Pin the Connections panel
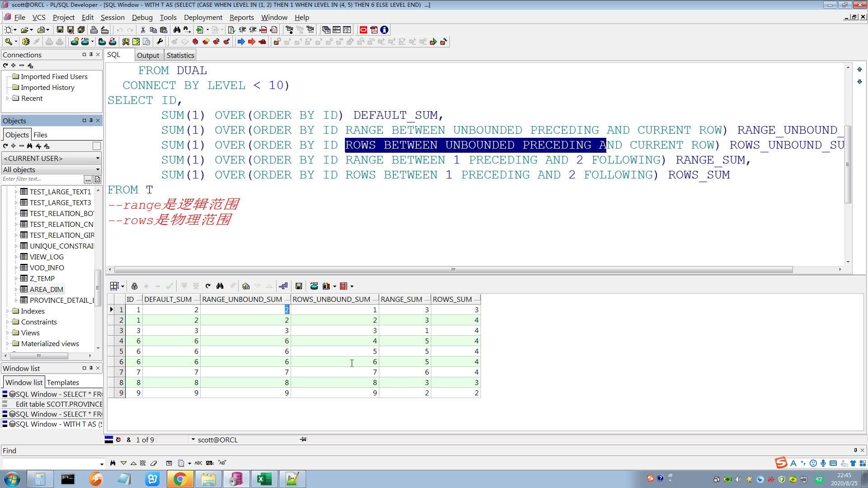 (91, 54)
